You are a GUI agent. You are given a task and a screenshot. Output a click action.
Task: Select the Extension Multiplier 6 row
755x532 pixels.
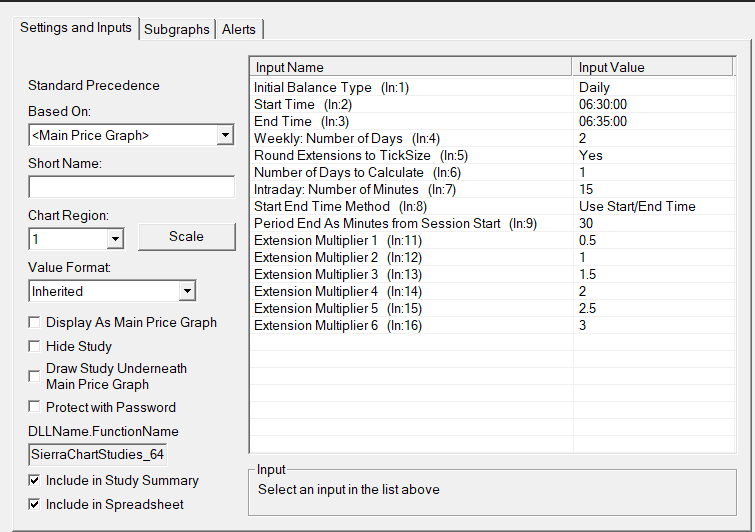tap(331, 326)
